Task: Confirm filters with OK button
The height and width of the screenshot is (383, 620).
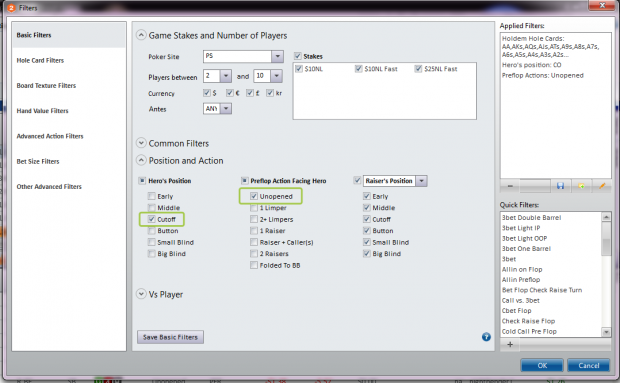Action: [x=542, y=366]
